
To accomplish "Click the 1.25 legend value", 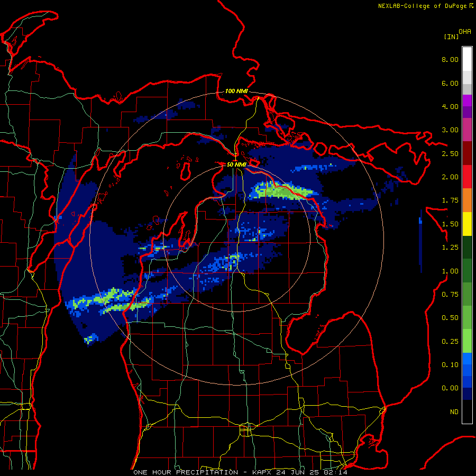I will pyautogui.click(x=450, y=248).
